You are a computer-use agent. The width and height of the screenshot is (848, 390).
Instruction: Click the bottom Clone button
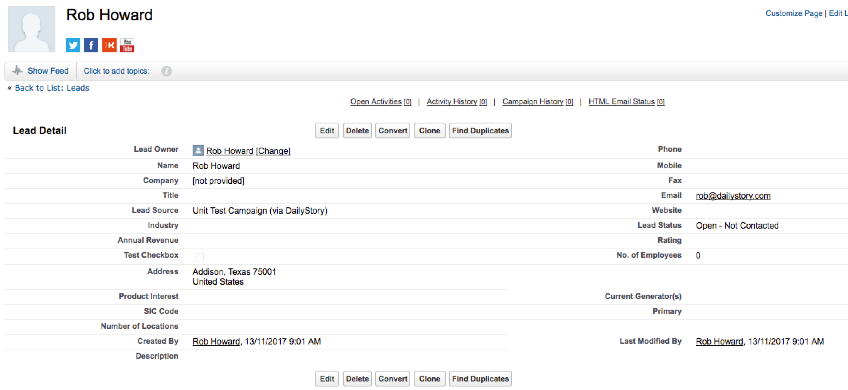tap(429, 379)
